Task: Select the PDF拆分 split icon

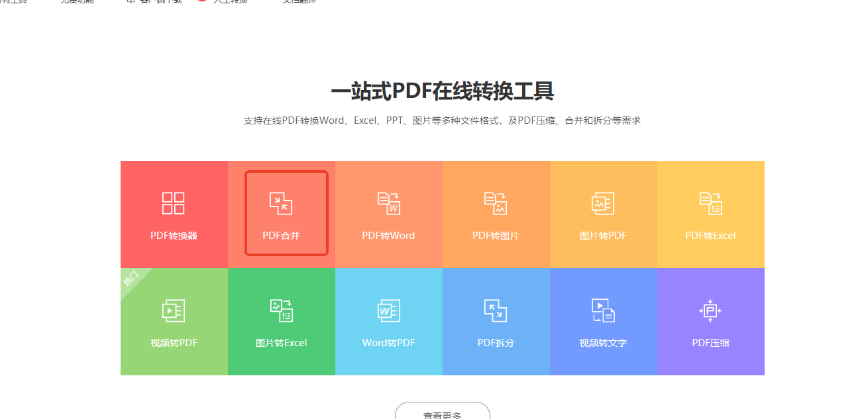Action: tap(496, 310)
